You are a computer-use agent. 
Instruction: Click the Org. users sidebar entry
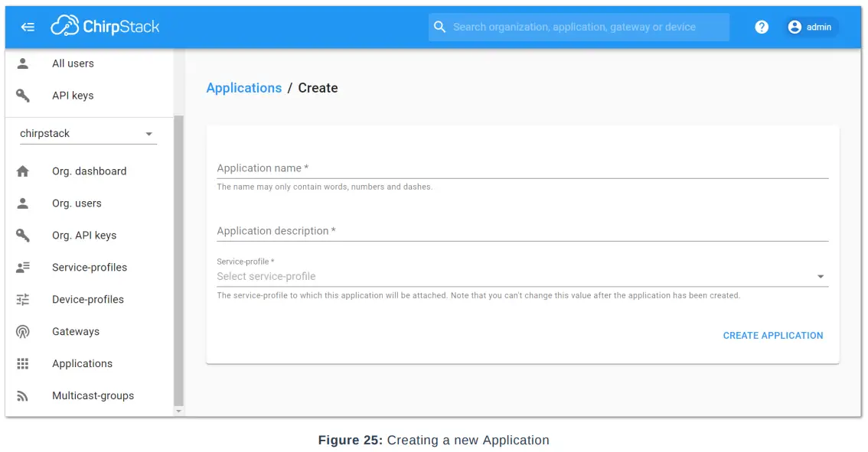point(76,203)
